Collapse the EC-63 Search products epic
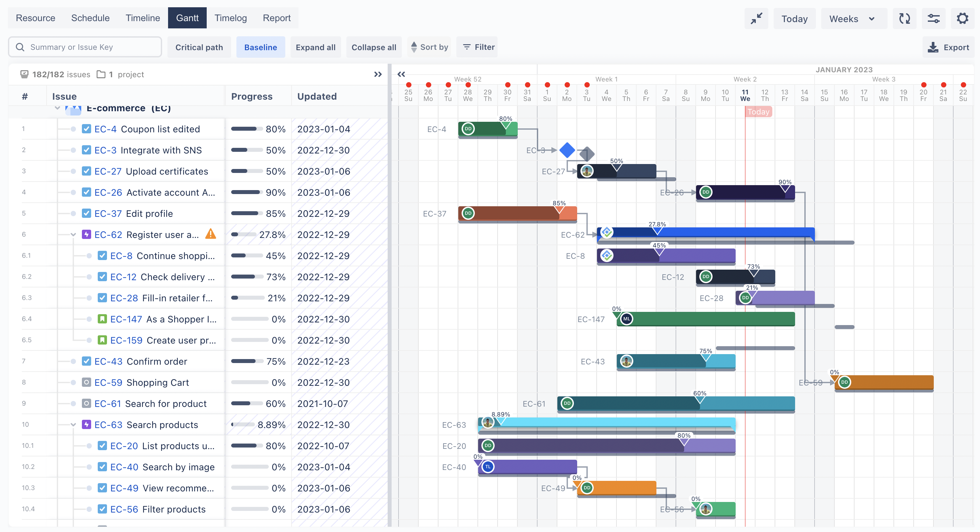980x532 pixels. [73, 425]
